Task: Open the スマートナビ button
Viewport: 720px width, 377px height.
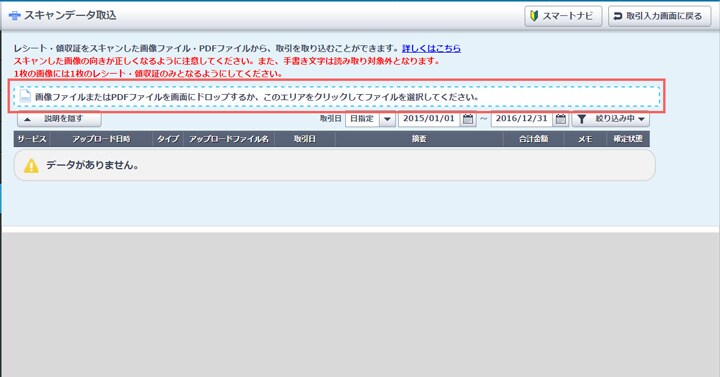Action: tap(563, 16)
